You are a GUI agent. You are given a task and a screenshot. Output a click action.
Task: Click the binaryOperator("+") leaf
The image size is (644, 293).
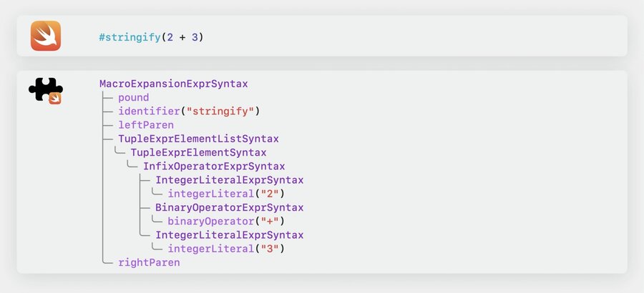[x=226, y=222]
